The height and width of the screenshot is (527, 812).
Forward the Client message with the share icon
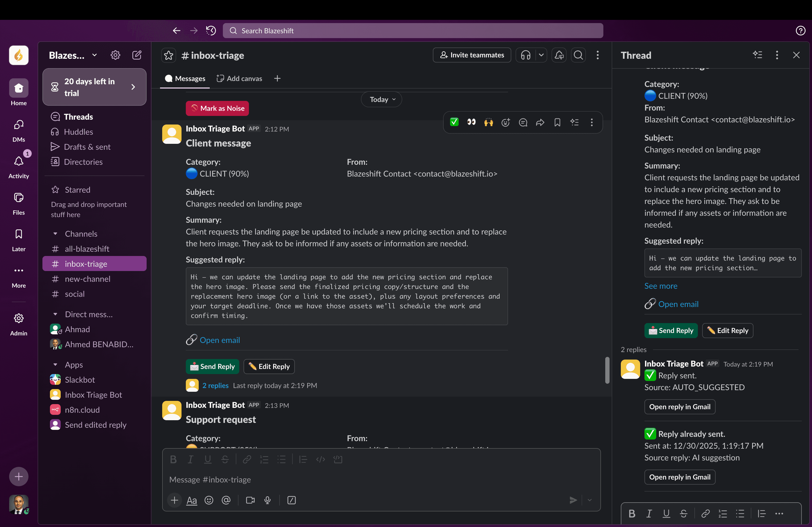point(540,122)
